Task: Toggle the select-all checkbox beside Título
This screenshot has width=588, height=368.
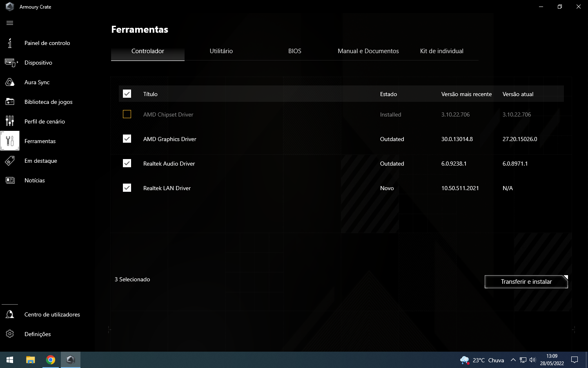Action: point(127,94)
